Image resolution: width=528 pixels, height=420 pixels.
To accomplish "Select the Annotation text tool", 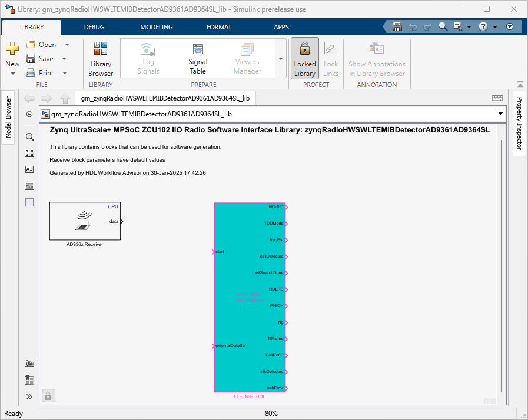I will tap(29, 169).
